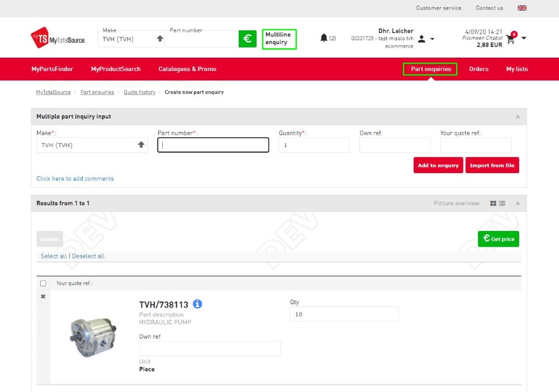
Task: Remove TVH/738113 line with the X icon
Action: coord(43,296)
